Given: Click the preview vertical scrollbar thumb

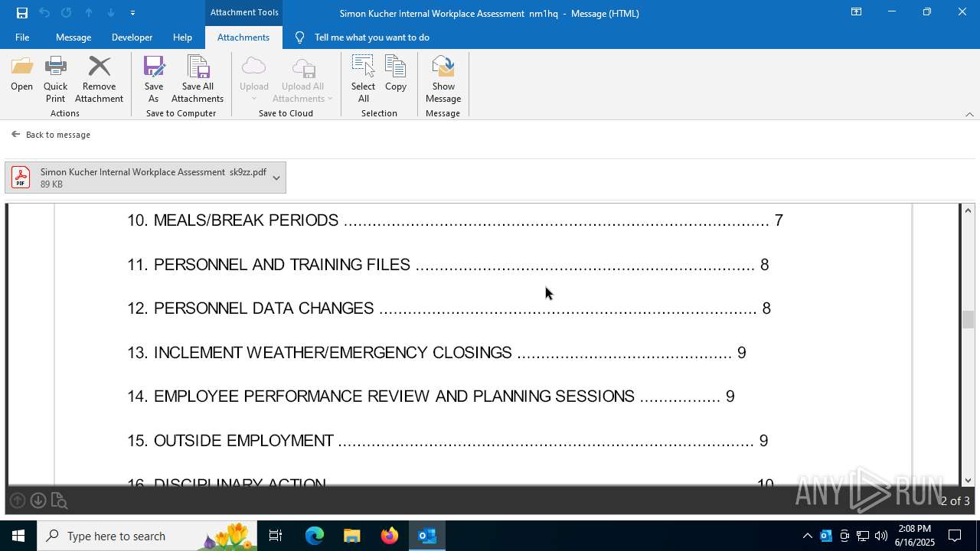Looking at the screenshot, I should 969,319.
